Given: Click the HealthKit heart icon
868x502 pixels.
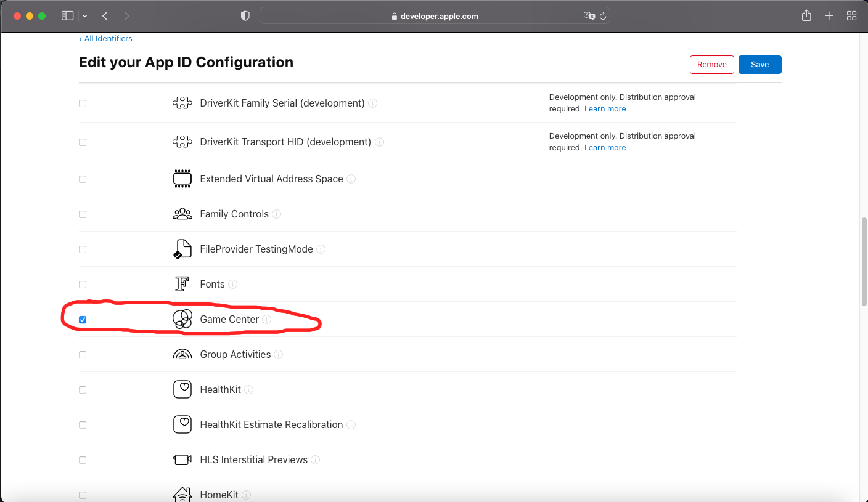Looking at the screenshot, I should pyautogui.click(x=182, y=389).
